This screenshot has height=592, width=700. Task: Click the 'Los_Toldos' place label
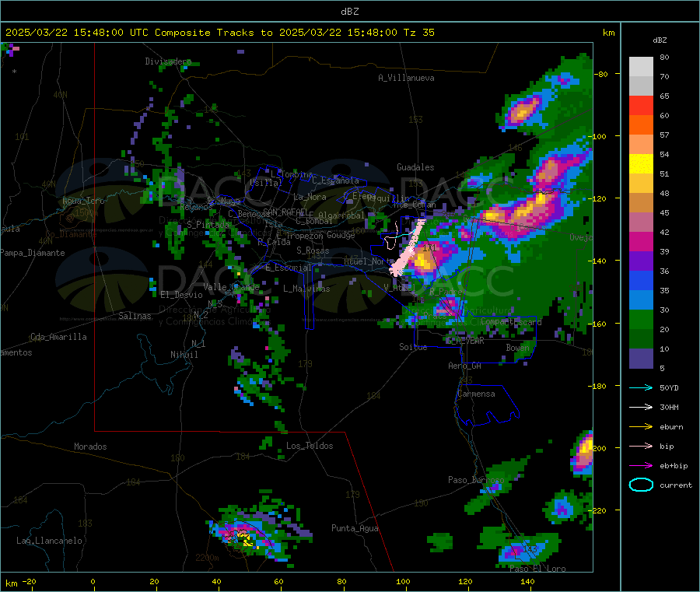pyautogui.click(x=310, y=446)
